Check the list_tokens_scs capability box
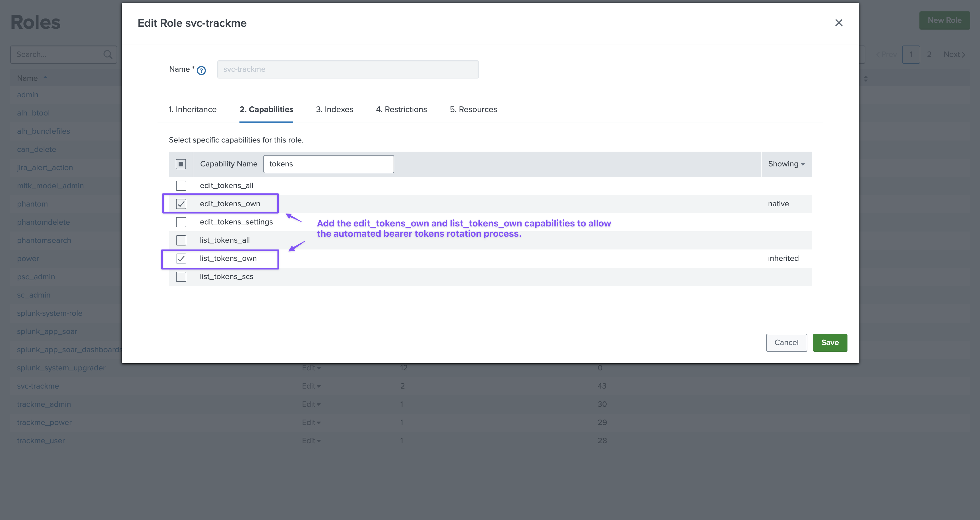The height and width of the screenshot is (520, 980). click(x=181, y=277)
